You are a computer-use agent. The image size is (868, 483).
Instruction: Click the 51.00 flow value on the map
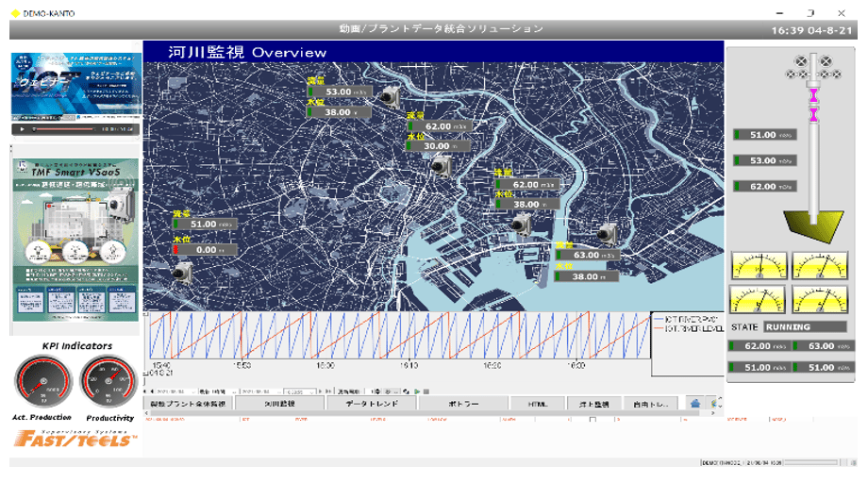click(205, 225)
